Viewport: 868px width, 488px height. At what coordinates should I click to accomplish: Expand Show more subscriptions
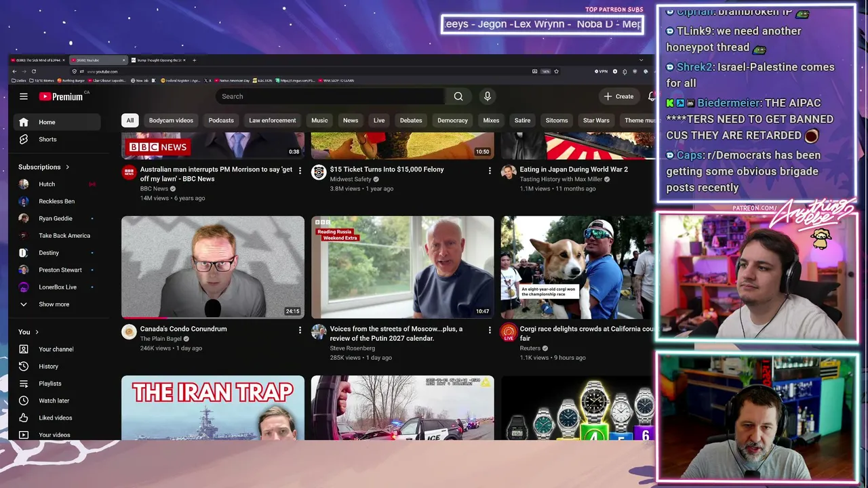[57, 304]
